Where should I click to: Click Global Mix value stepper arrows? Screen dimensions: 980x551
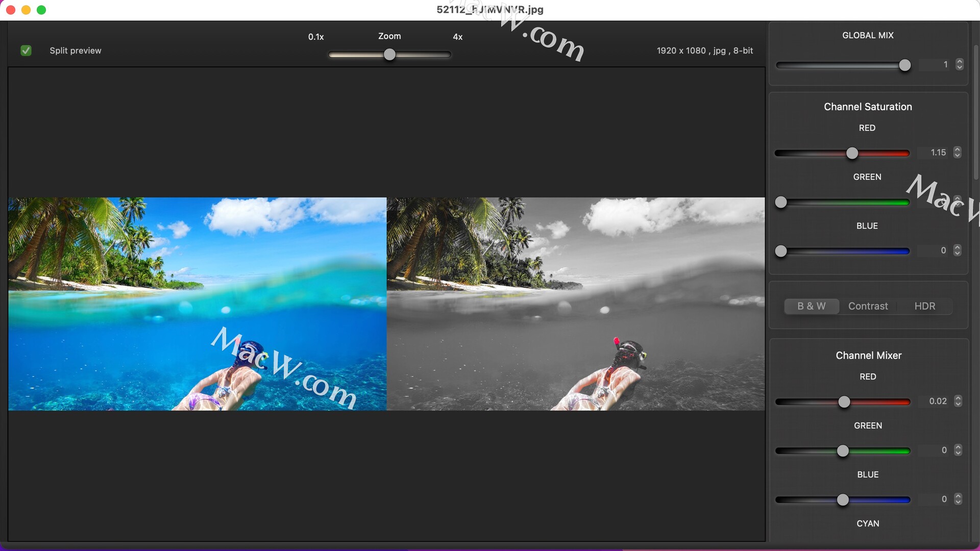pos(960,64)
